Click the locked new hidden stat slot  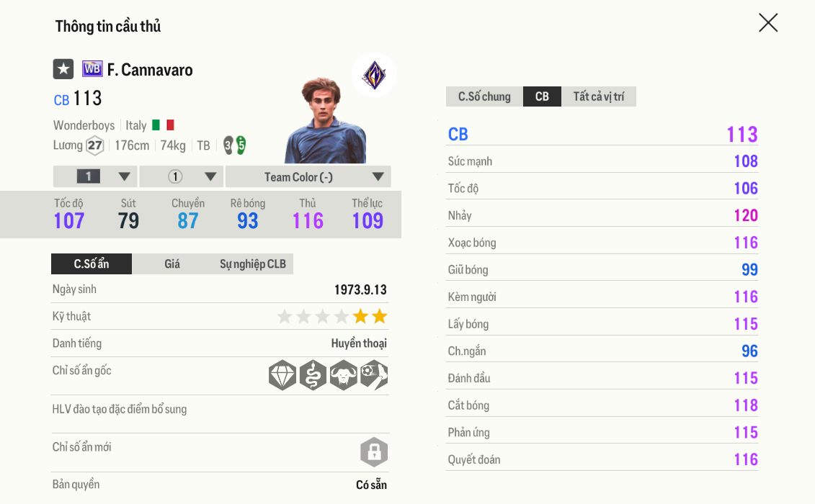click(x=374, y=452)
